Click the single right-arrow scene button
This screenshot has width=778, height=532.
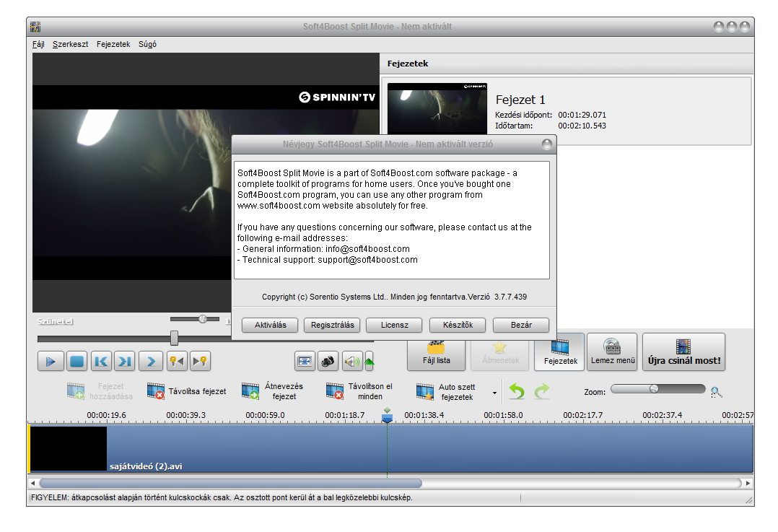point(151,361)
